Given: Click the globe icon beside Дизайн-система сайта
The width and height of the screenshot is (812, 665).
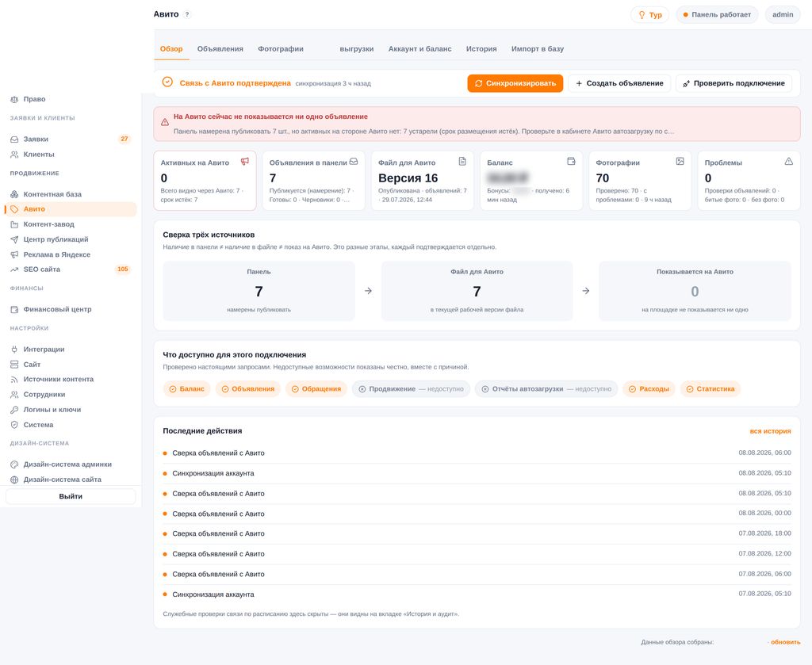Looking at the screenshot, I should pos(14,480).
